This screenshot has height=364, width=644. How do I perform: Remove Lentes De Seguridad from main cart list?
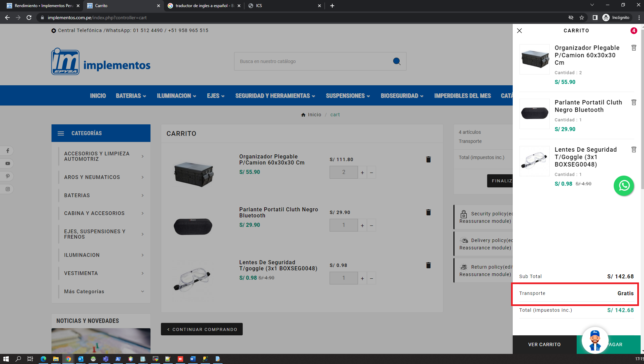(x=428, y=265)
